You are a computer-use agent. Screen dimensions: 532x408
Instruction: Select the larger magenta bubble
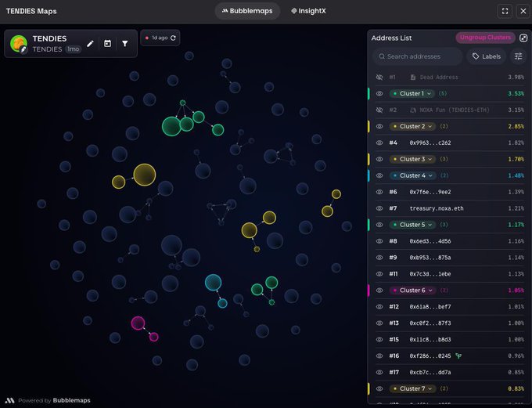tap(138, 323)
